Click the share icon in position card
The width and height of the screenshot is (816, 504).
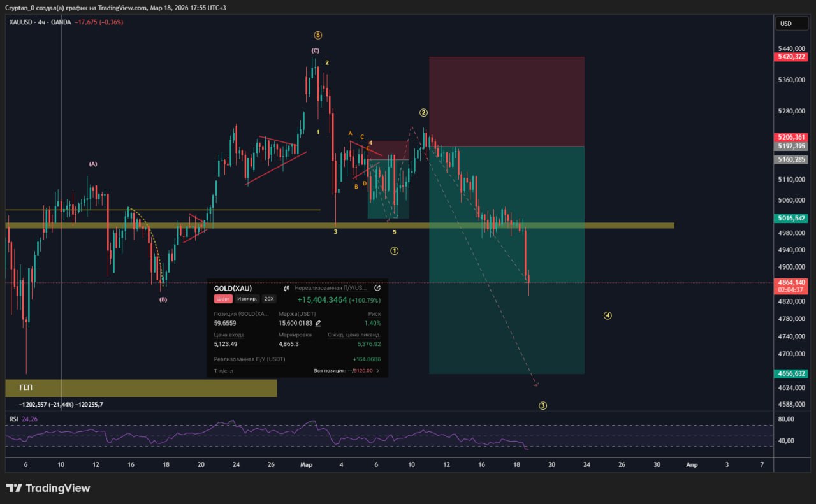[377, 288]
